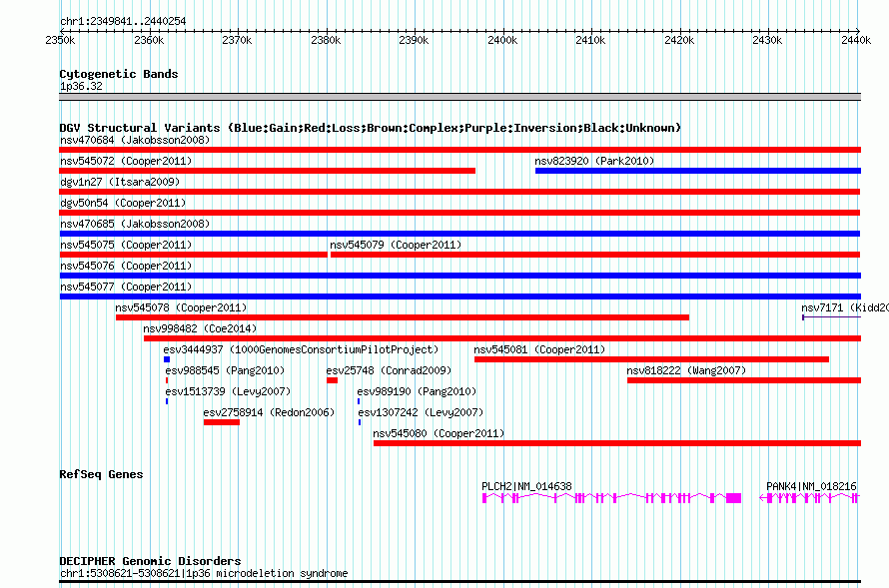
Task: Select the nsv545072 (Cooper2011) variant bar
Action: tap(267, 171)
